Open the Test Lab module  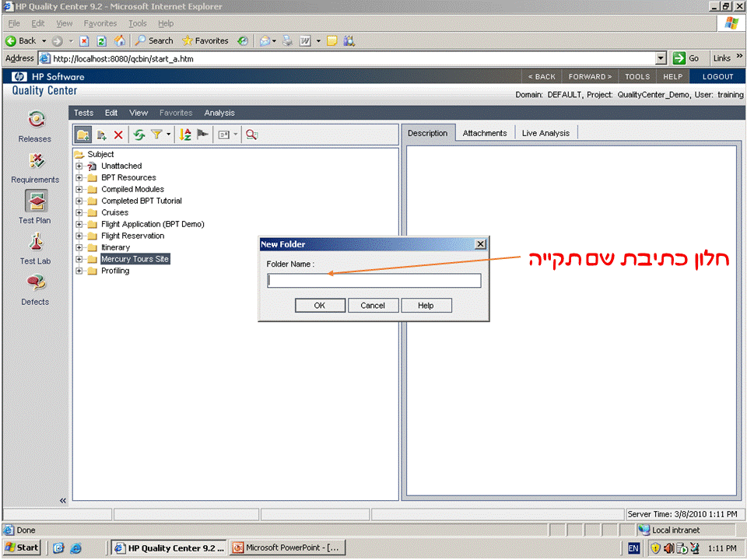[35, 249]
